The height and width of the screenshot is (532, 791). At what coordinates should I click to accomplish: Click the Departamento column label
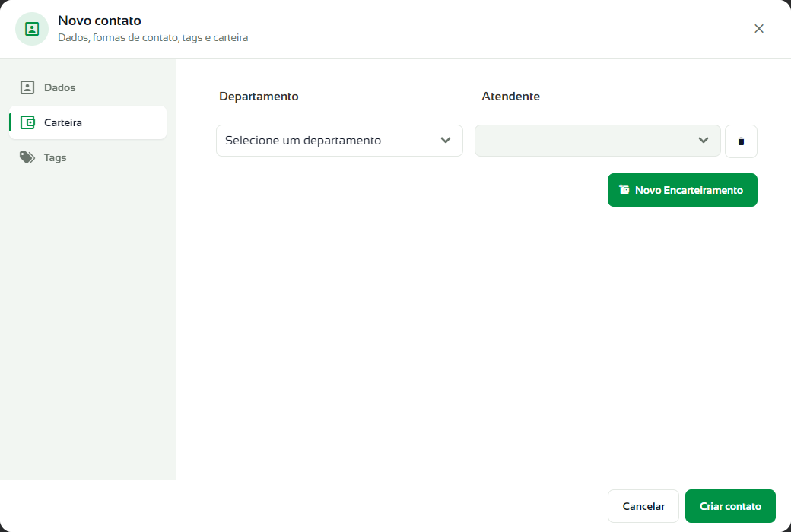click(259, 97)
